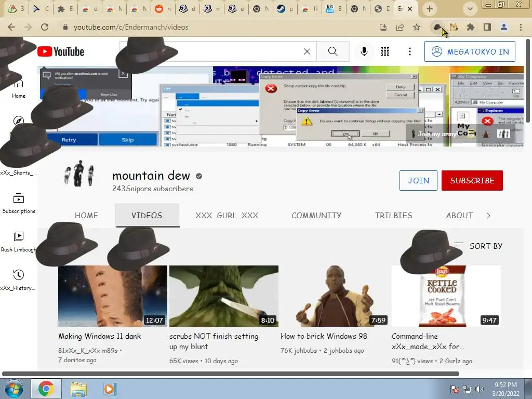Open the TRILBIES channel tab
The height and width of the screenshot is (399, 532).
coord(394,216)
